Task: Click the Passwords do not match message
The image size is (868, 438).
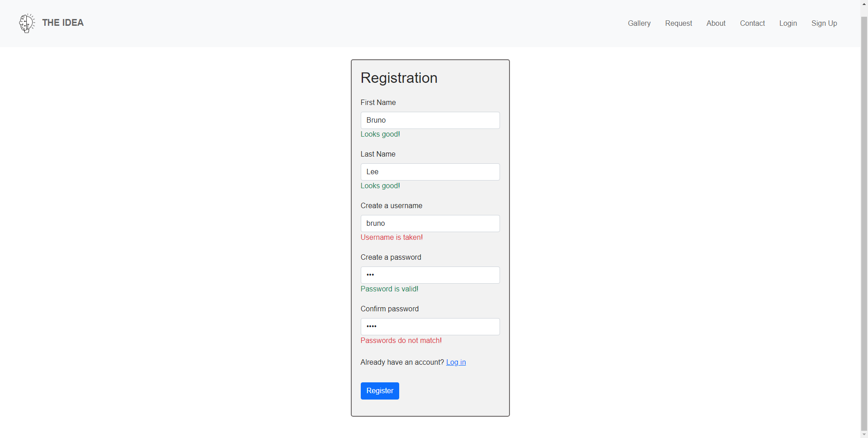Action: [x=401, y=340]
